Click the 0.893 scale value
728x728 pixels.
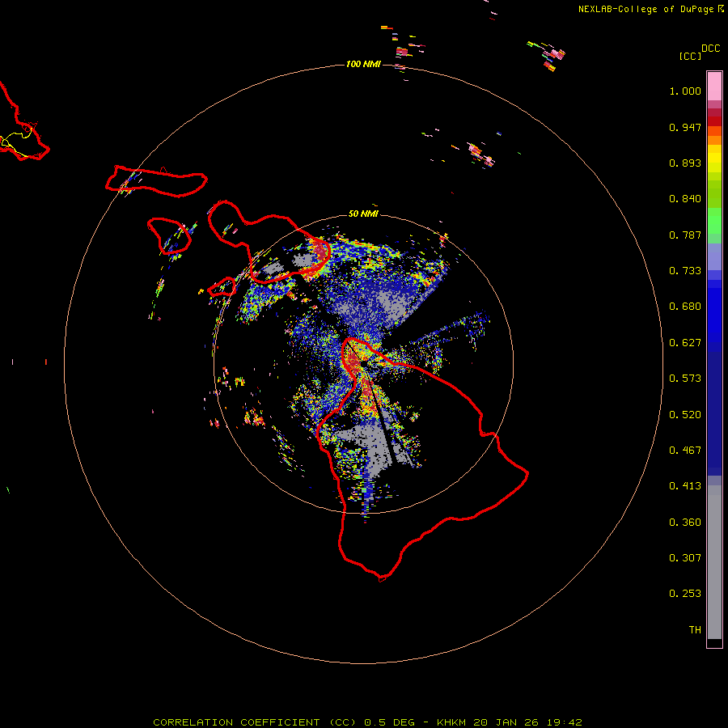(685, 163)
